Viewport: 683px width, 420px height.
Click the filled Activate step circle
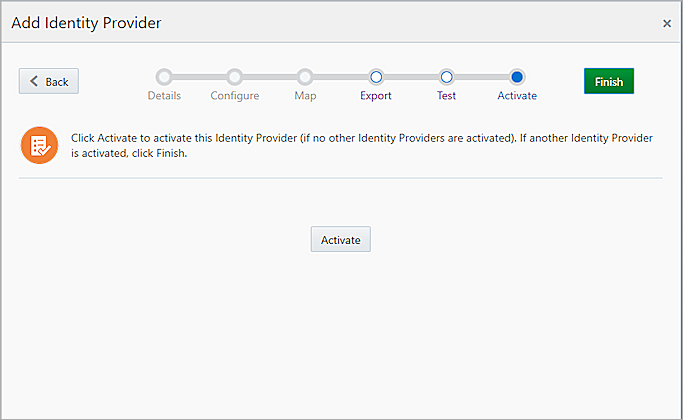[x=517, y=77]
